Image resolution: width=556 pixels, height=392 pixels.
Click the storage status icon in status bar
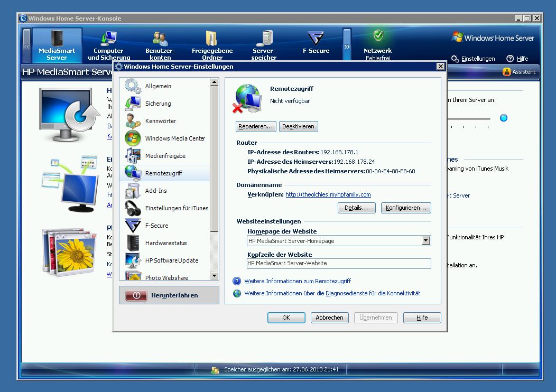215,370
